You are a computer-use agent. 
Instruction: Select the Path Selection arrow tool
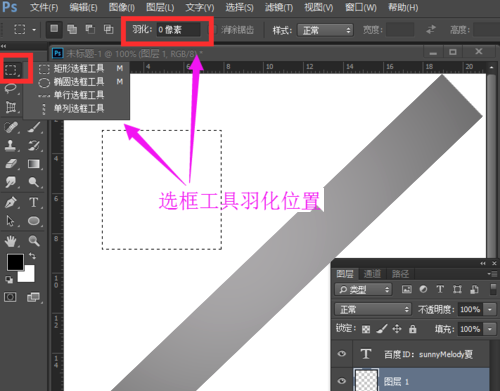coord(11,221)
